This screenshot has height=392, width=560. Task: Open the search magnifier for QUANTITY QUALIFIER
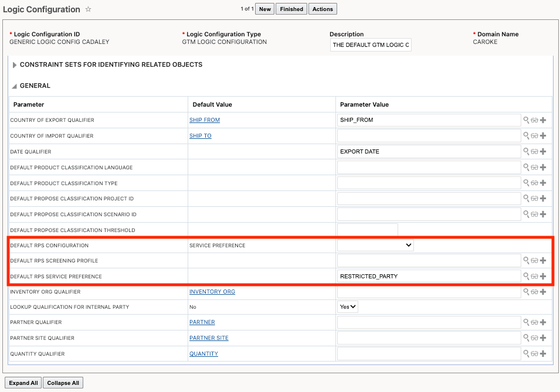pyautogui.click(x=527, y=353)
